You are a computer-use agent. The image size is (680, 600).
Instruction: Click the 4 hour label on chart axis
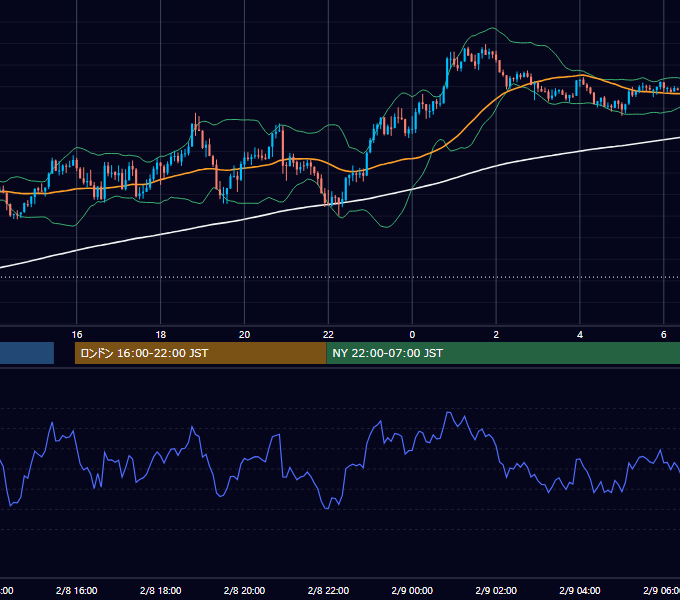(580, 335)
